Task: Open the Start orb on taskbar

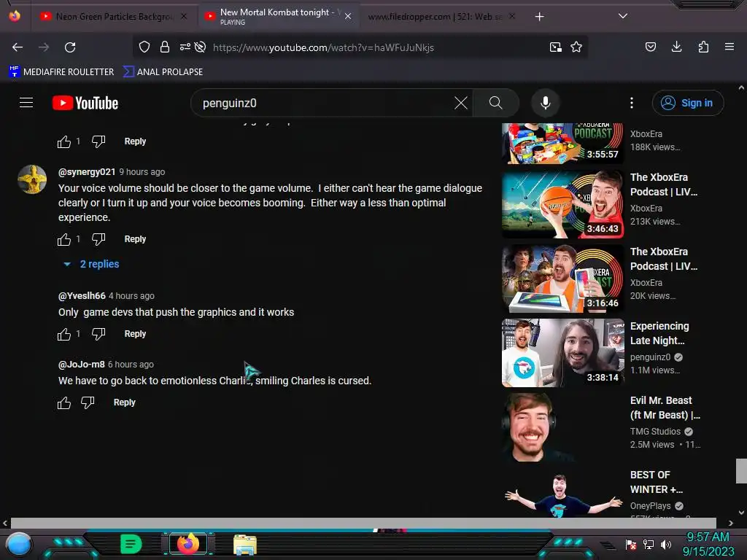Action: [x=20, y=544]
